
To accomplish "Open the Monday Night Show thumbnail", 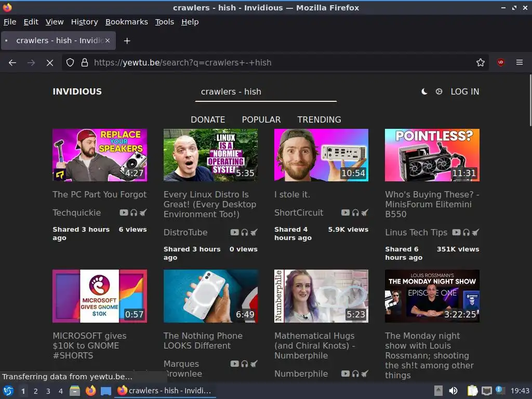I will 432,296.
